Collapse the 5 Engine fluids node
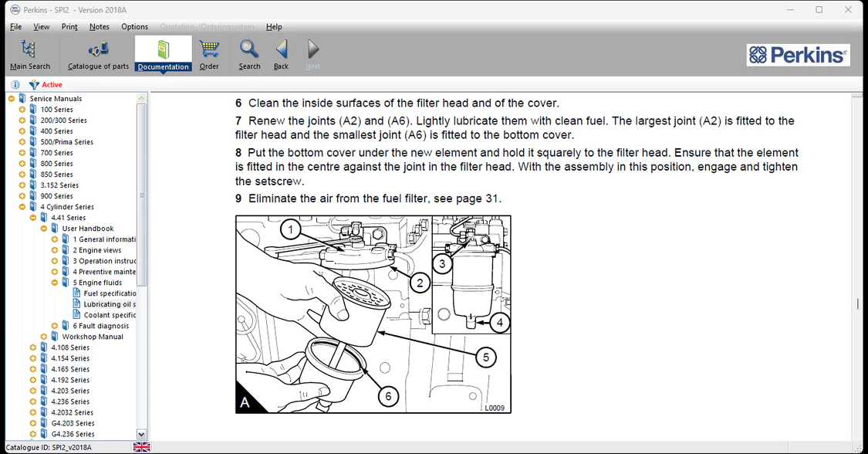 (x=55, y=283)
